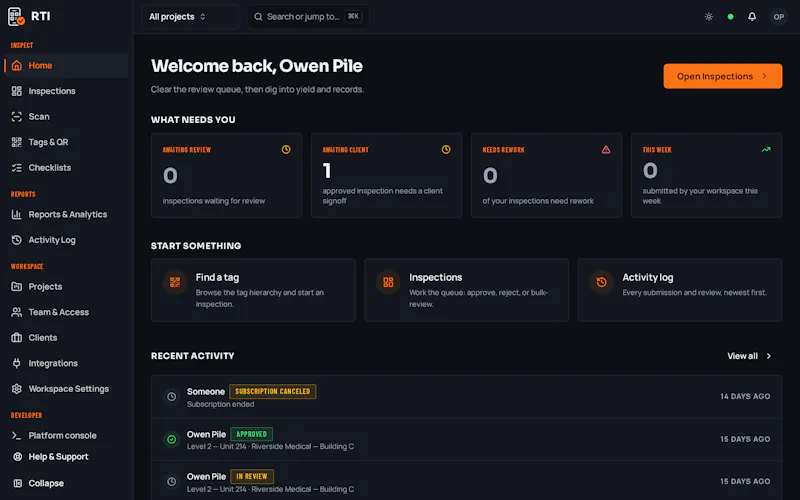Open the Platform console label
Viewport: 800px width, 500px height.
coord(62,436)
